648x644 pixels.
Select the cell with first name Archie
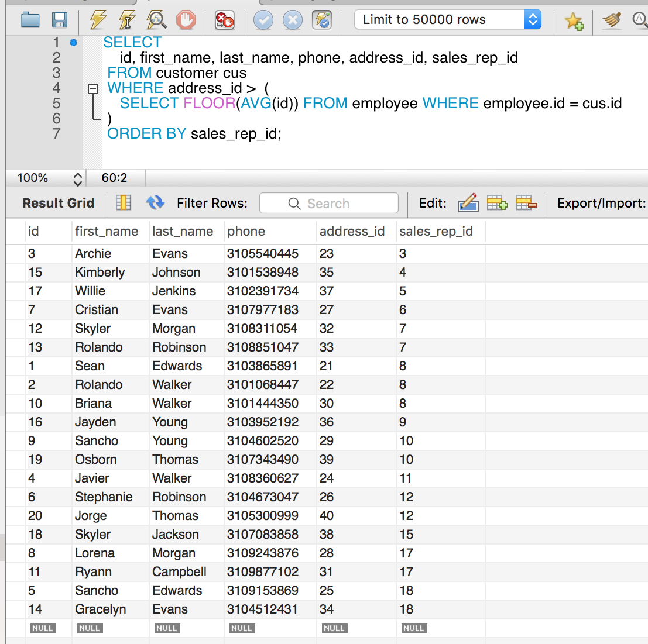[x=111, y=253]
